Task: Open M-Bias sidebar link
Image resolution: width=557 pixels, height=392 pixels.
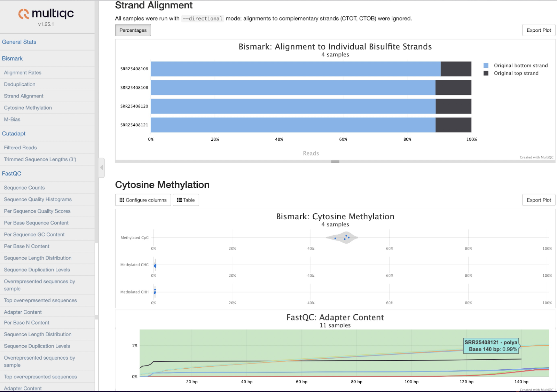Action: [x=12, y=119]
